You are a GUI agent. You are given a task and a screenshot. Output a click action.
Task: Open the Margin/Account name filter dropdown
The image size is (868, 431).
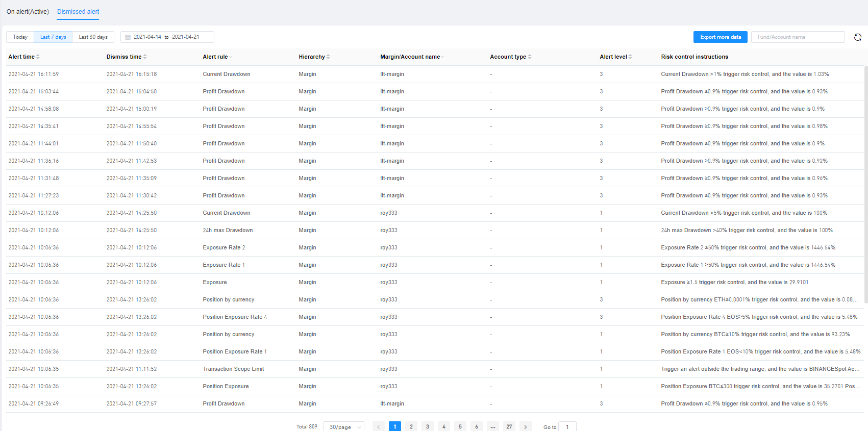pos(442,57)
